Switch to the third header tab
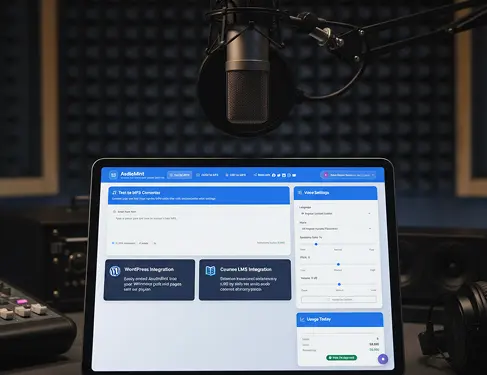The height and width of the screenshot is (375, 487). pos(236,175)
